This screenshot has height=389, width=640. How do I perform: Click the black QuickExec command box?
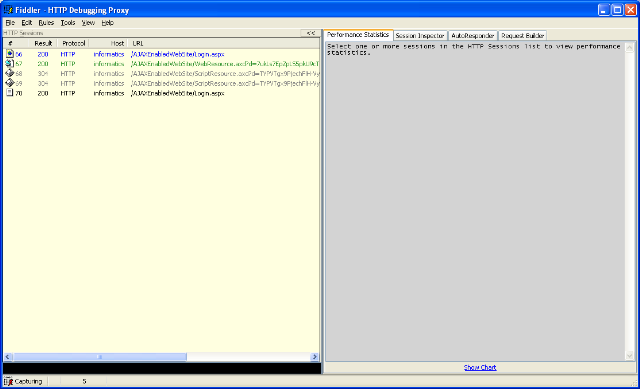pos(162,369)
